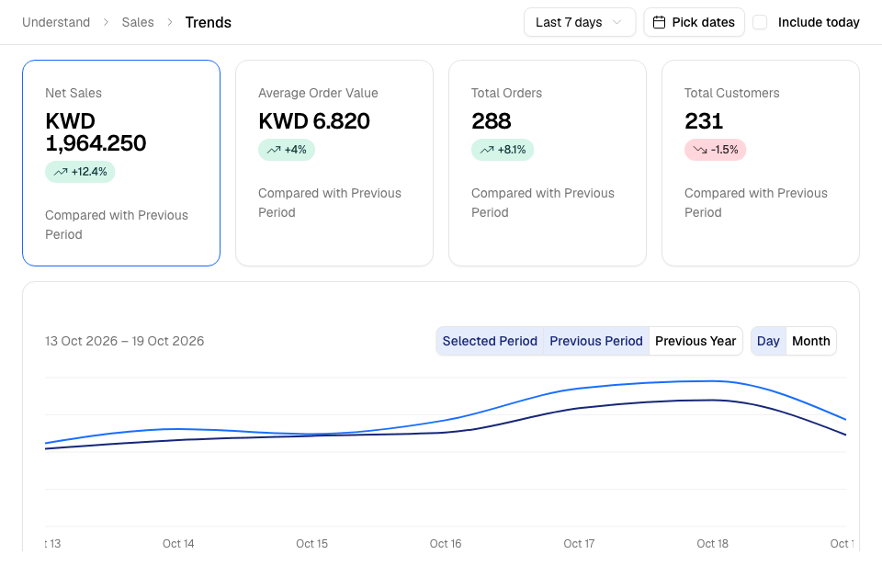
Task: Click the KWD 6.820 value
Action: tap(314, 121)
